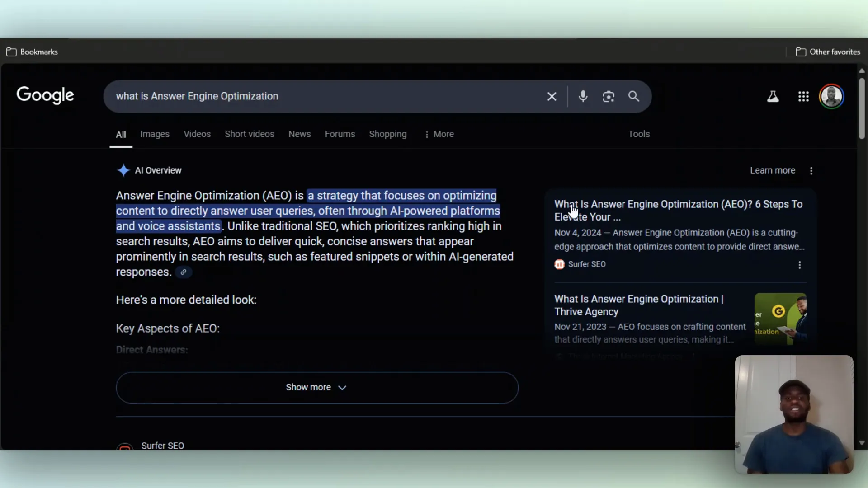Switch to the Images tab
Screen dimensions: 868x488
tap(155, 134)
